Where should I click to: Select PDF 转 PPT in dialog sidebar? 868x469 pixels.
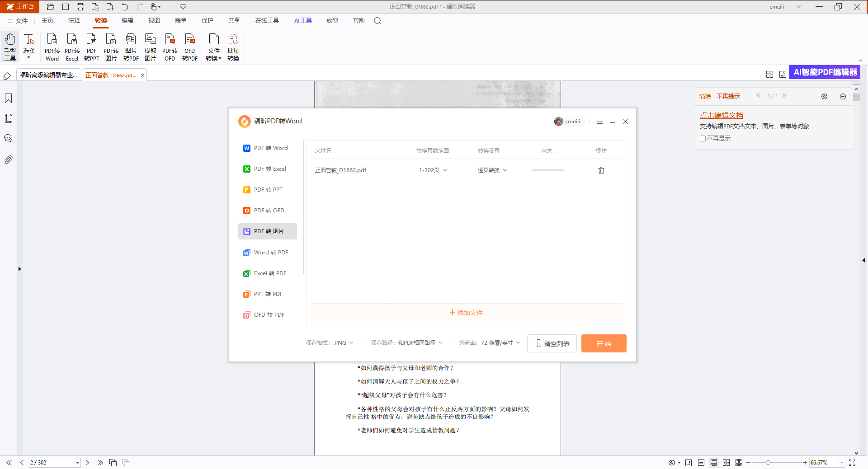click(x=267, y=190)
